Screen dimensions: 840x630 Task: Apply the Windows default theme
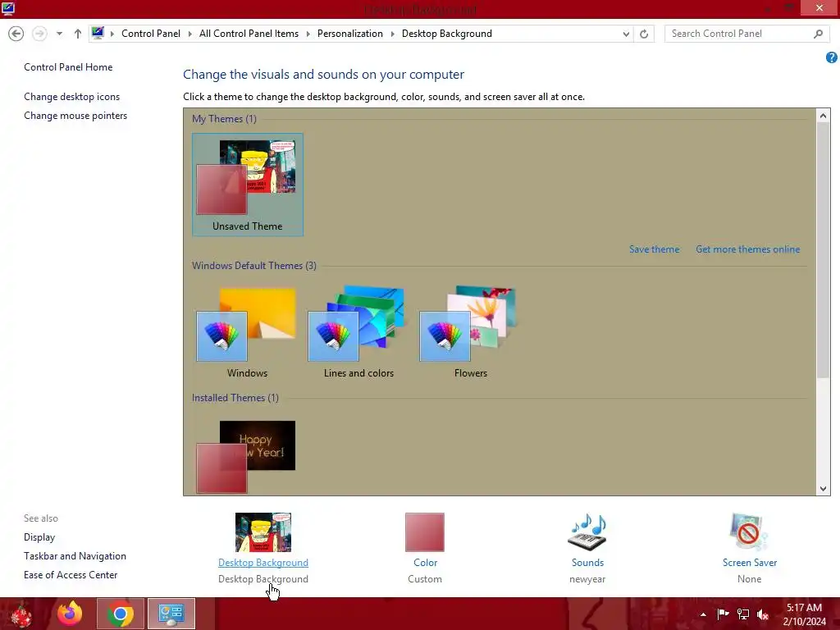(247, 332)
